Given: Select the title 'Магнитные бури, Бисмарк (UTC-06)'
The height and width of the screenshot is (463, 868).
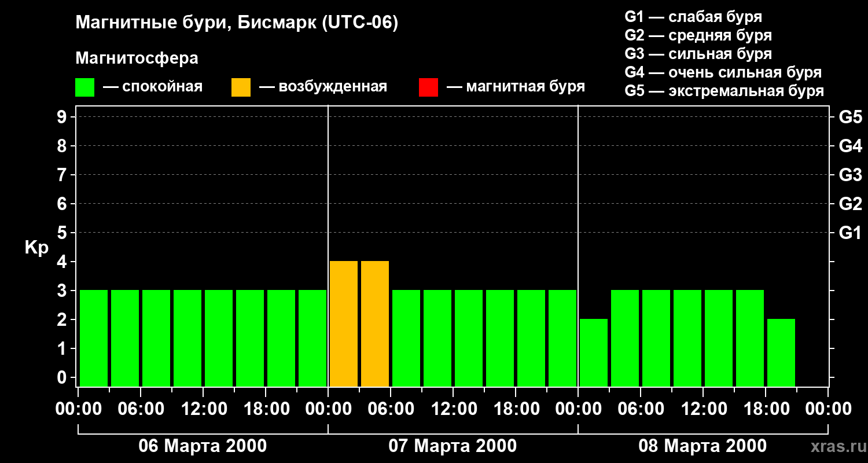Looking at the screenshot, I should tap(237, 23).
